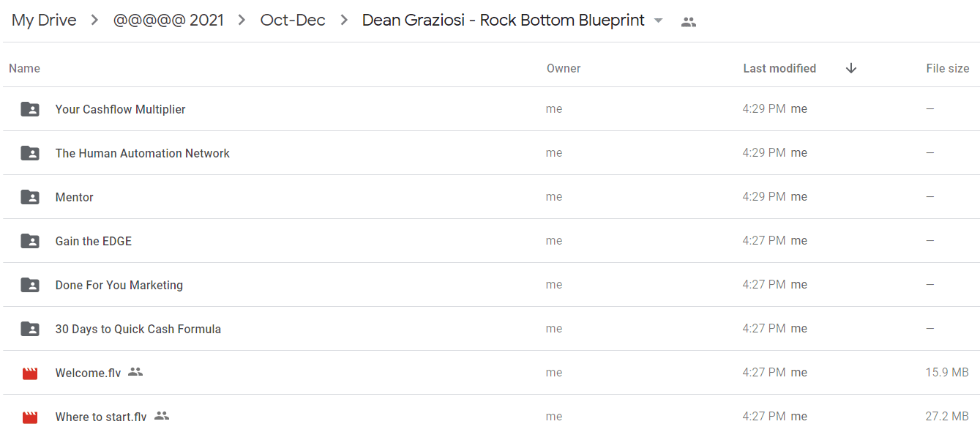Click the Gain the EDGE folder icon
Screen dimensions: 980x435
click(30, 241)
